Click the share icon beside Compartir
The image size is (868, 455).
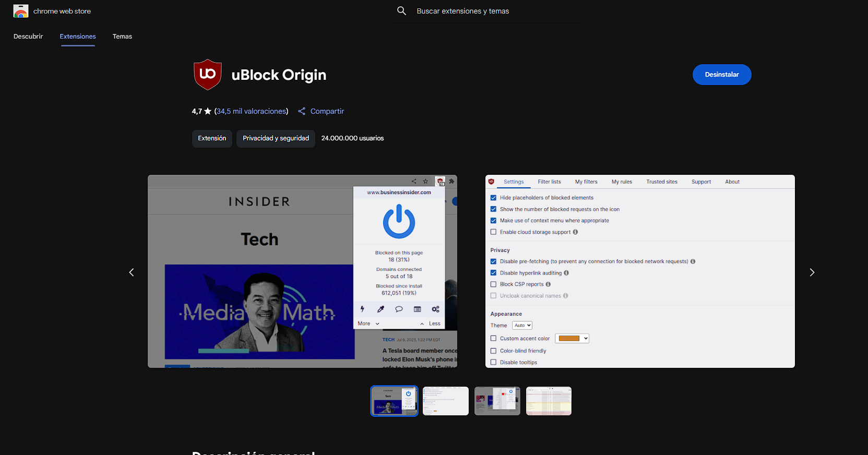point(302,111)
